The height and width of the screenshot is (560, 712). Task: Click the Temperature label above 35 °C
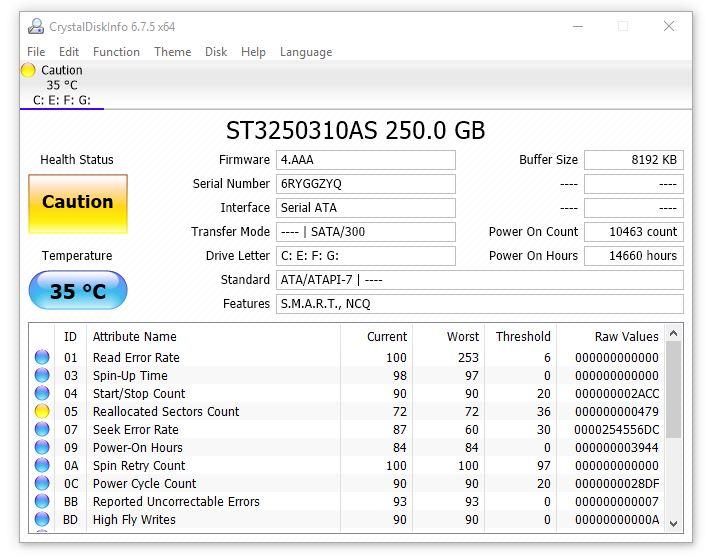click(77, 256)
